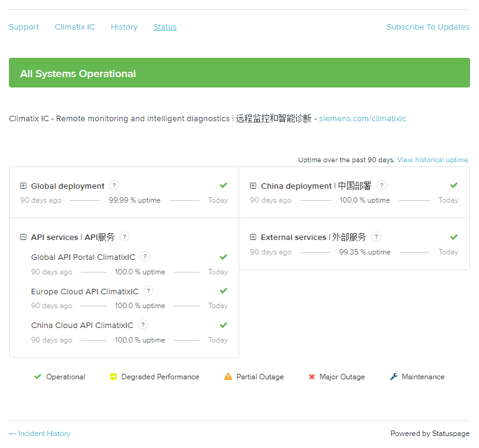Collapse the API services group

coord(23,237)
